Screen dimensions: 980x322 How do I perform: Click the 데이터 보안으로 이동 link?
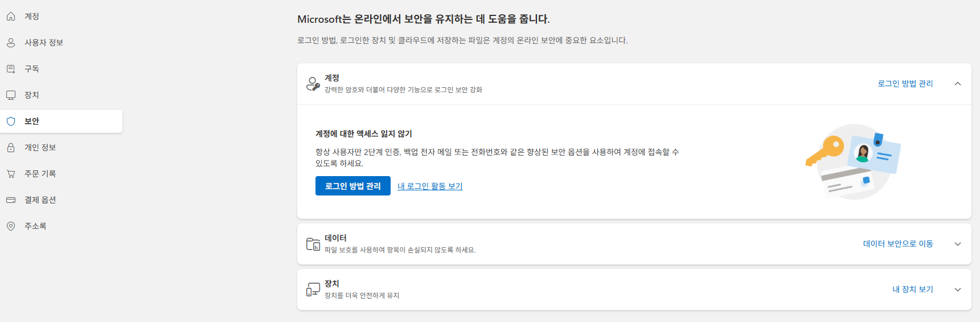pos(898,244)
